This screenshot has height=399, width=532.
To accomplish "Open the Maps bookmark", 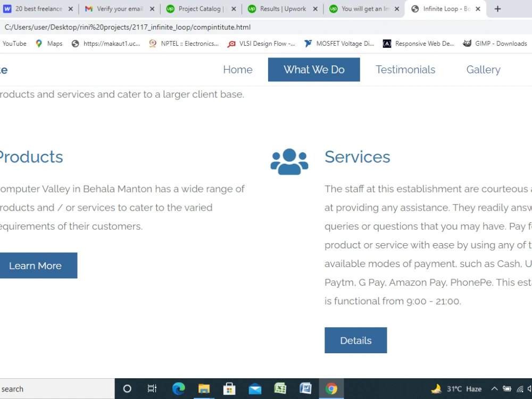I will click(x=49, y=44).
